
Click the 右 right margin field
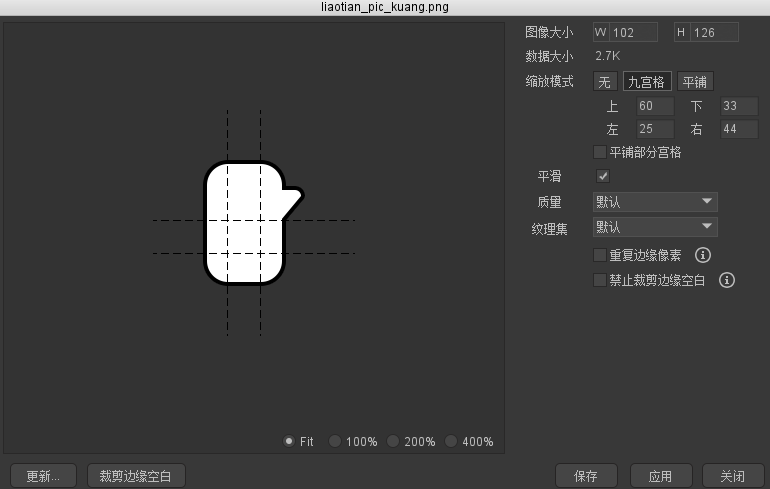[739, 129]
